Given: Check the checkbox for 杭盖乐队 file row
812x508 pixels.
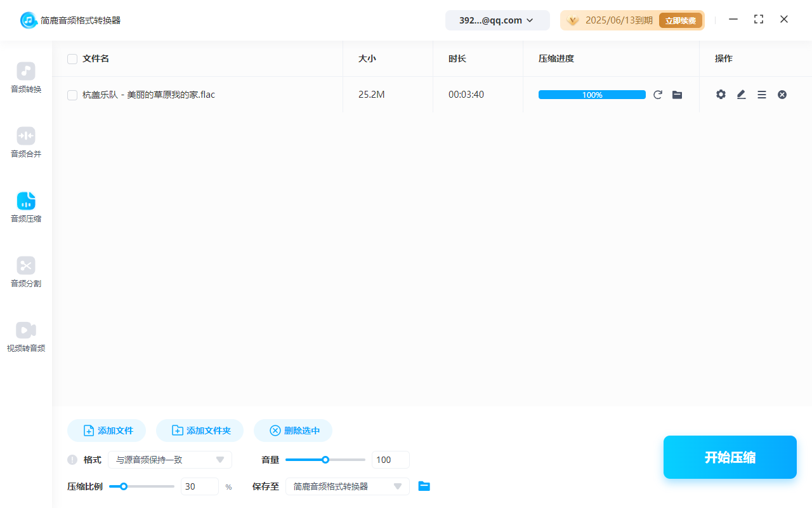Looking at the screenshot, I should pos(72,94).
